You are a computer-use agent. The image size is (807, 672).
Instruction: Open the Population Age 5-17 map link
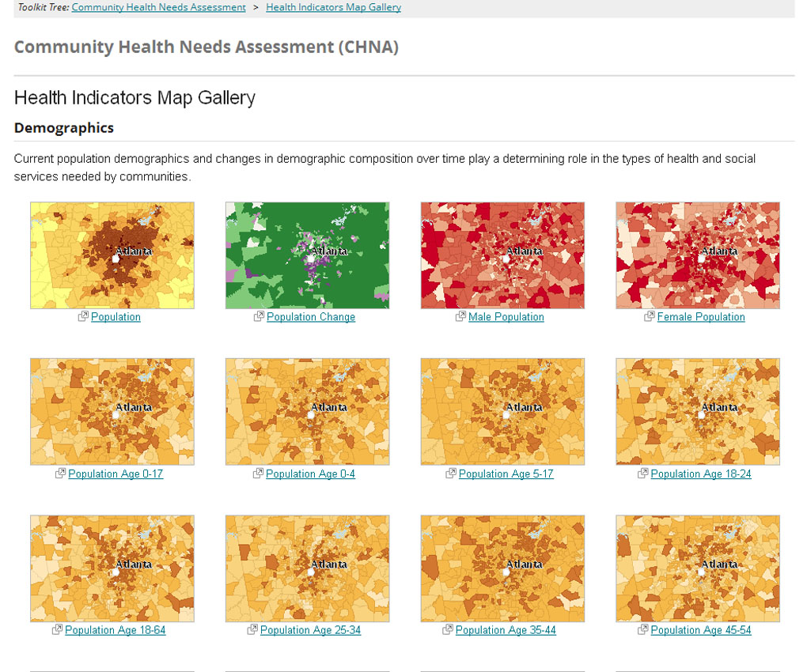point(506,474)
